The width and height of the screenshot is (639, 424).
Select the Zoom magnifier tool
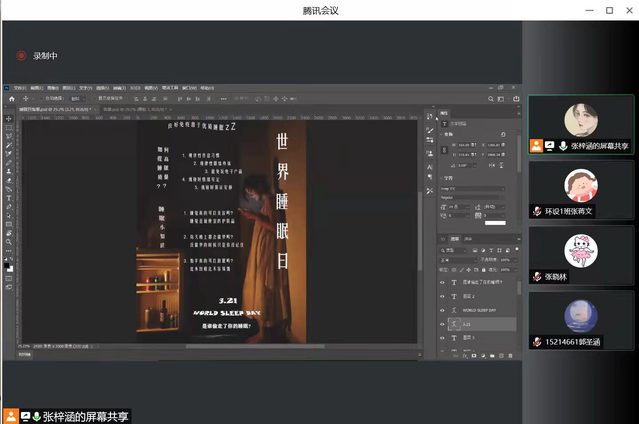pos(9,243)
